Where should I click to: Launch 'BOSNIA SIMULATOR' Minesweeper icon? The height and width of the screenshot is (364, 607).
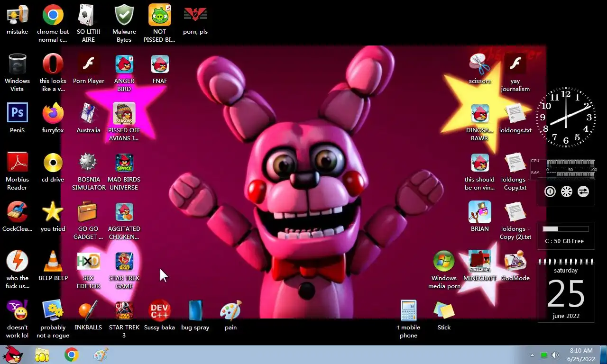click(88, 163)
